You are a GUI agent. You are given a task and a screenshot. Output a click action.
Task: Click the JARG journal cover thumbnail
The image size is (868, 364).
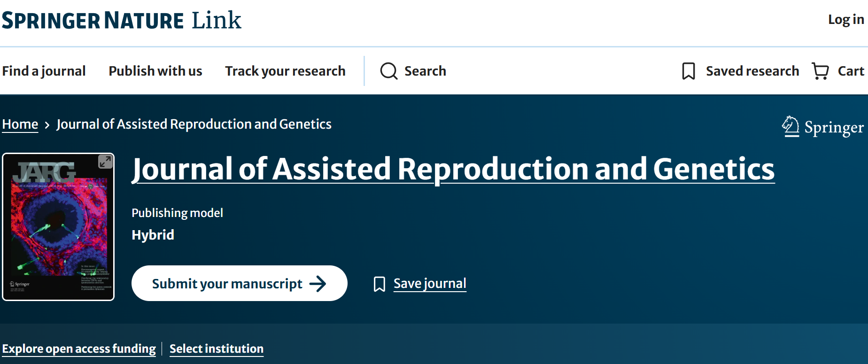pos(58,227)
